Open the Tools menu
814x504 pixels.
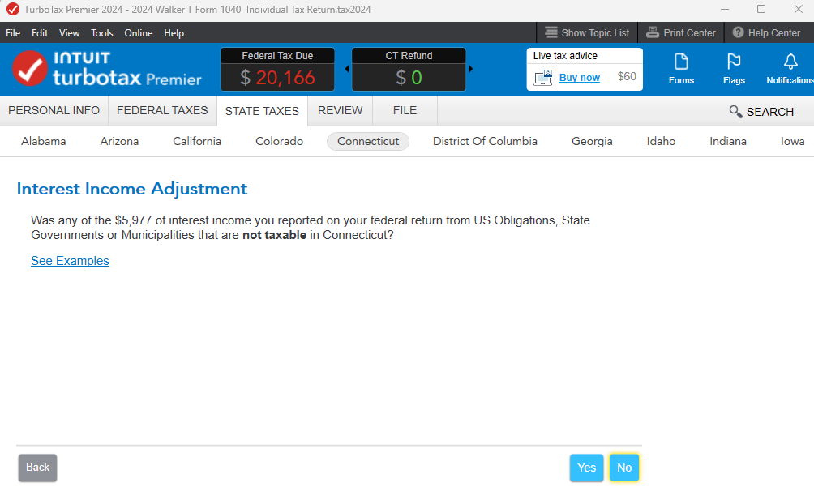point(102,33)
